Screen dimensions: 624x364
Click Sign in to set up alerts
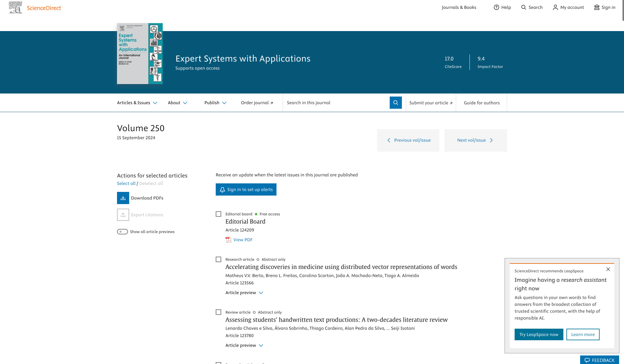coord(246,189)
